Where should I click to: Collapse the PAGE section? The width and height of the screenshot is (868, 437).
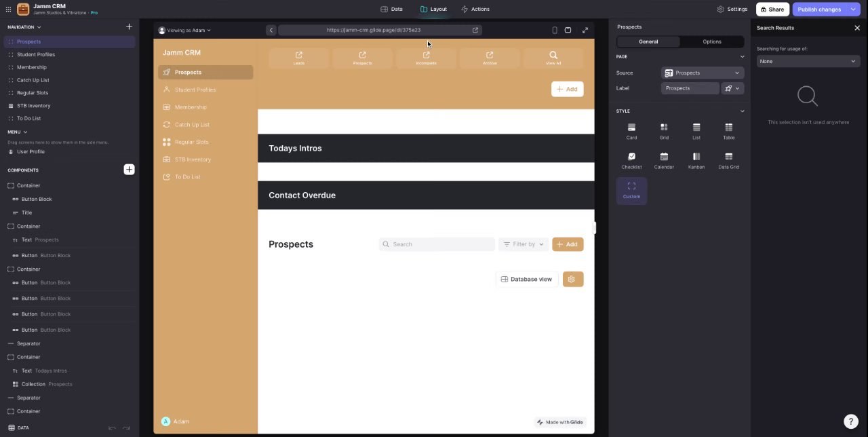click(742, 56)
